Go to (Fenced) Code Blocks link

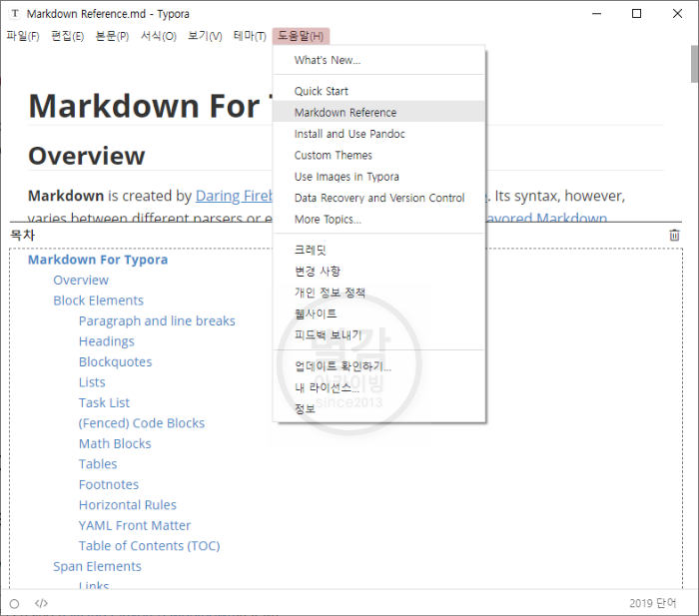(142, 423)
